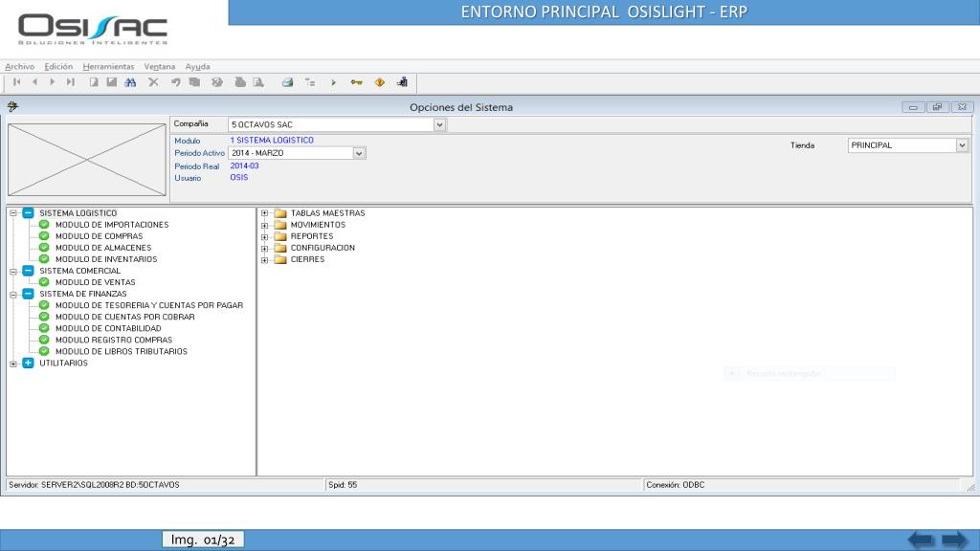Screen dimensions: 980x551
Task: Go to previous record toolbar arrow
Action: 35,82
